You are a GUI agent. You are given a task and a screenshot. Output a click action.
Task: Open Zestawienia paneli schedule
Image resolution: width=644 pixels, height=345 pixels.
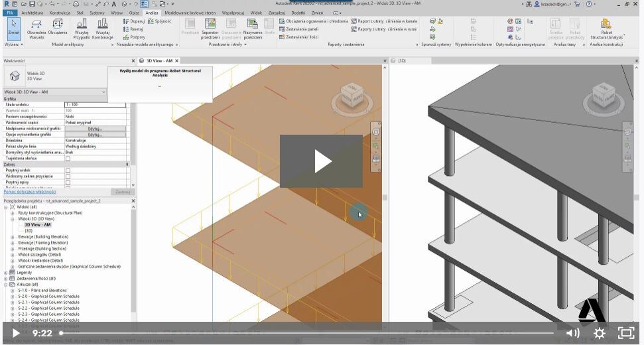tap(298, 29)
